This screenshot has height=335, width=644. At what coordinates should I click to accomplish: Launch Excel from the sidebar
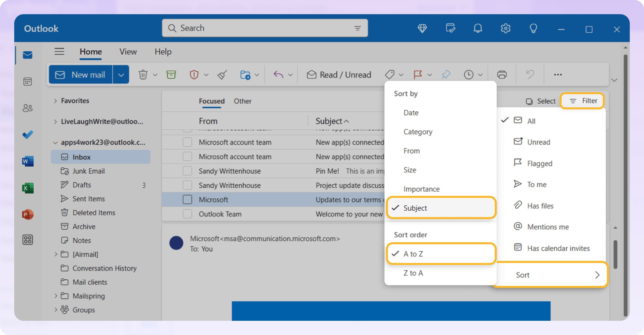[x=27, y=188]
